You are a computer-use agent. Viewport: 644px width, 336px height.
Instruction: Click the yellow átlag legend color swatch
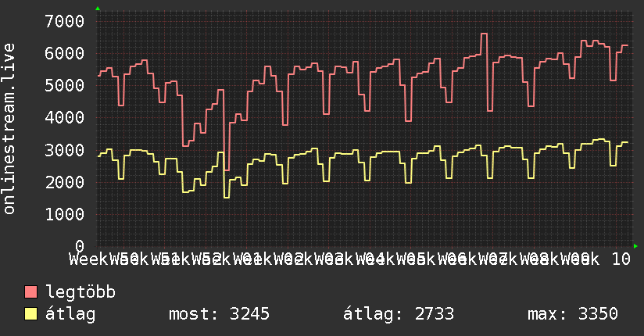click(x=30, y=314)
